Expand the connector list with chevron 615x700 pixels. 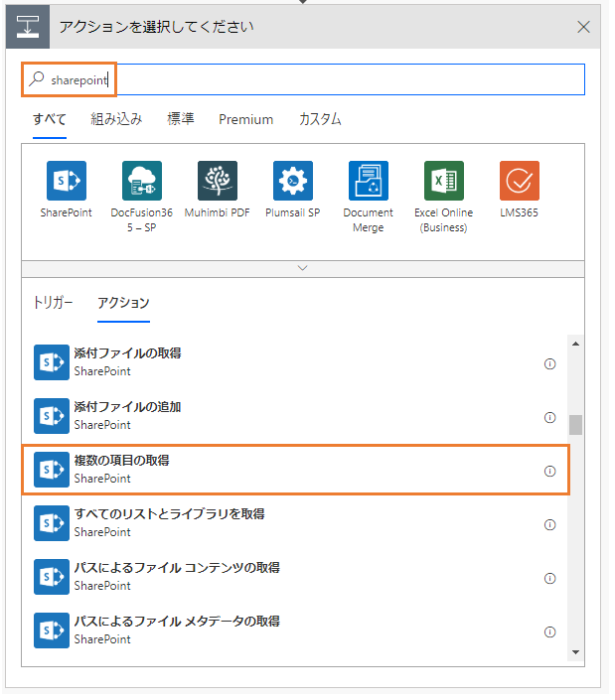coord(303,268)
